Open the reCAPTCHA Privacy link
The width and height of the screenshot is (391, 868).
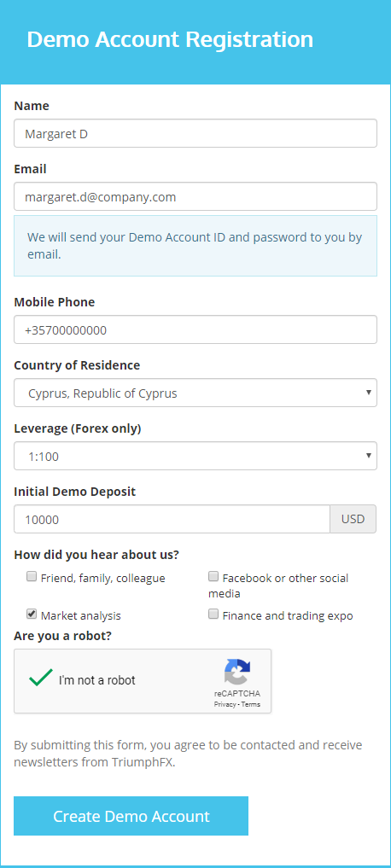coord(225,705)
